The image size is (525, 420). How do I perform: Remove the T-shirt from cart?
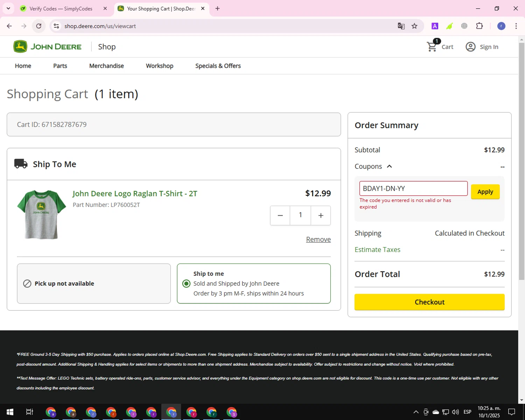point(318,239)
